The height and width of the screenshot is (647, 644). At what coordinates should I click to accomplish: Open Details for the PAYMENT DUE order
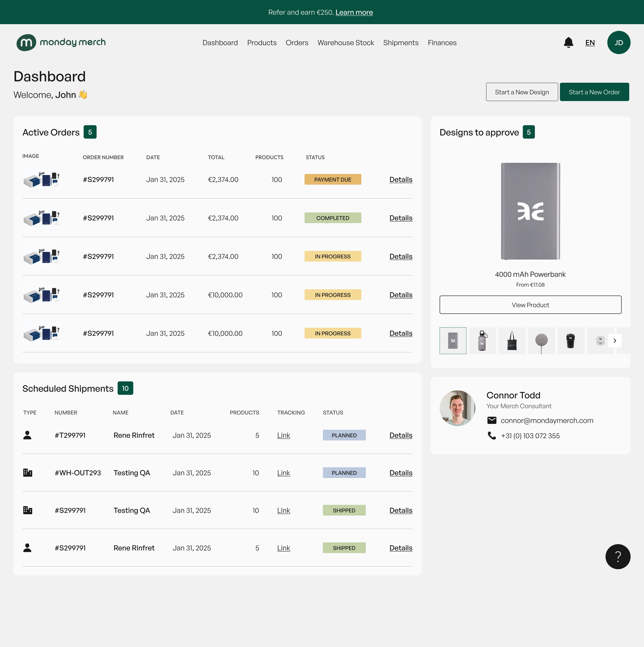[x=400, y=180]
